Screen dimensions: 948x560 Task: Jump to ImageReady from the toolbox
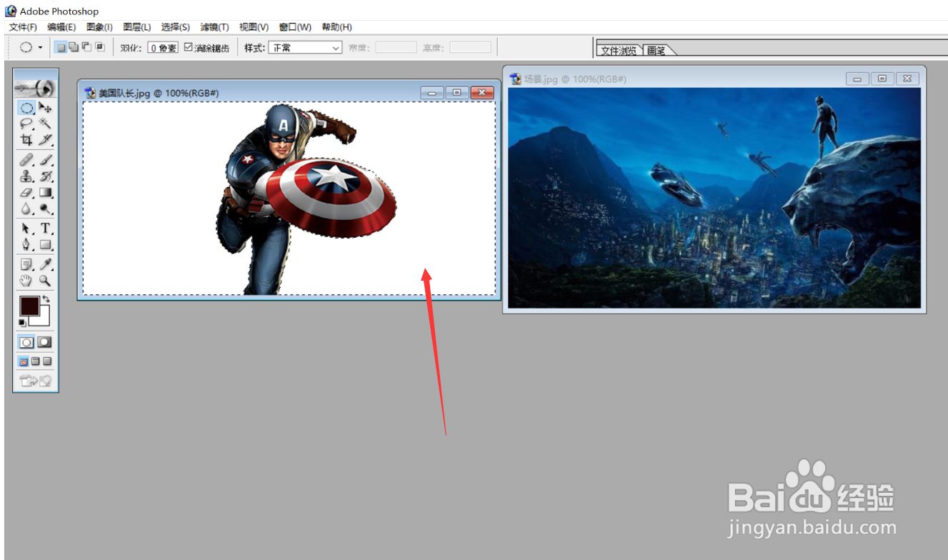click(36, 381)
